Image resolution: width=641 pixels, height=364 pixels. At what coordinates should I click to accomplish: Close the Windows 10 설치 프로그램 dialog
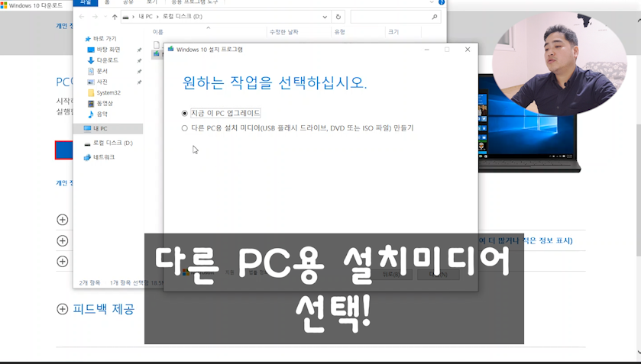point(468,50)
